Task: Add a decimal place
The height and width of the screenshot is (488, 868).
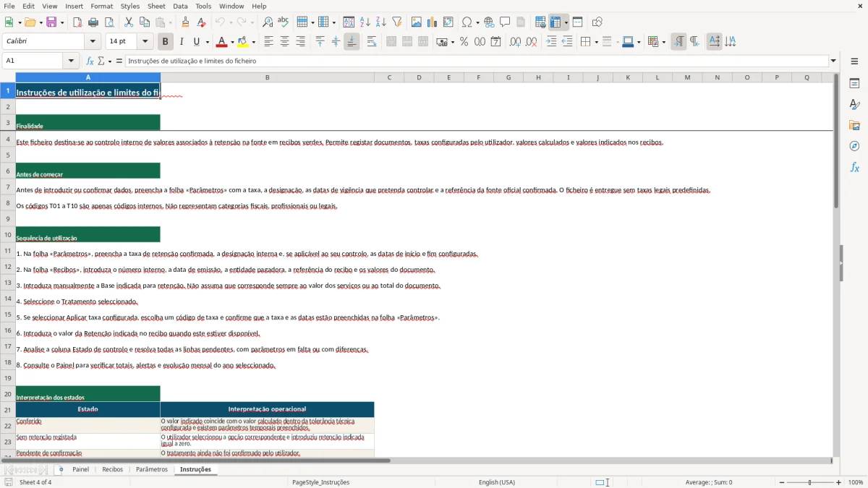Action: [x=515, y=42]
